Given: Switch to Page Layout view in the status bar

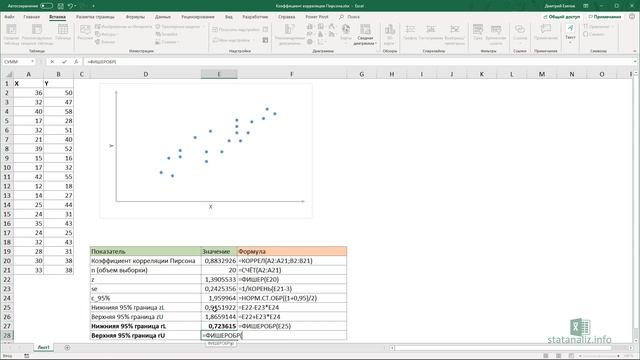Looking at the screenshot, I should point(558,356).
